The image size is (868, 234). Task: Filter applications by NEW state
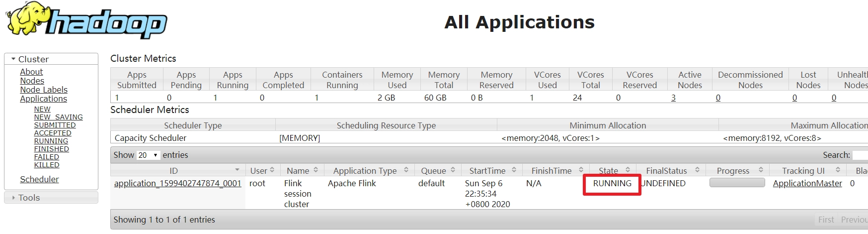[x=42, y=109]
